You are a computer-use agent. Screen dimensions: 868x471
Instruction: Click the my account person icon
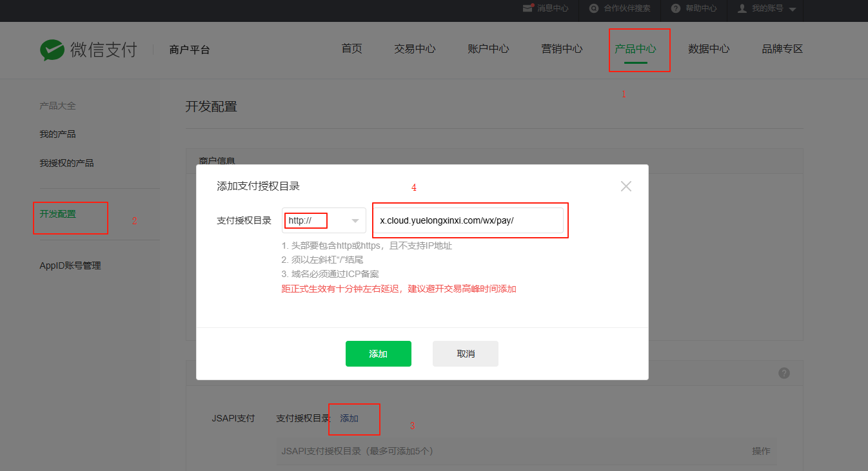(742, 8)
